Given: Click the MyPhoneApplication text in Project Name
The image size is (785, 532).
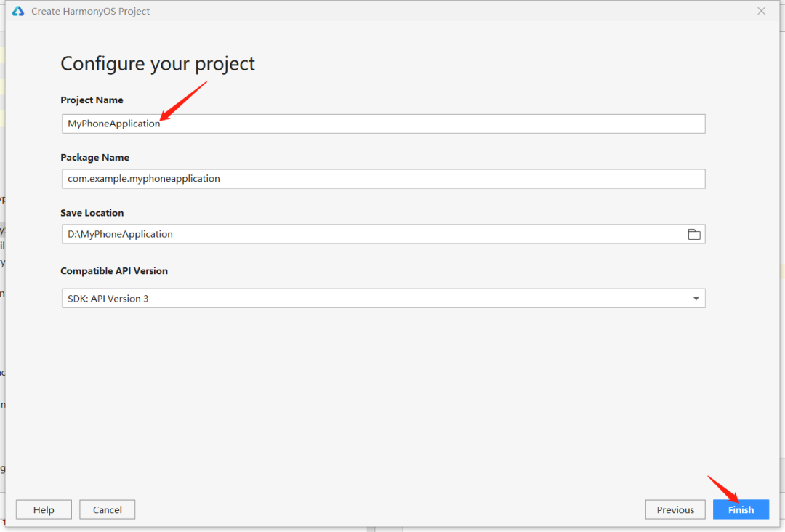Looking at the screenshot, I should (x=114, y=124).
